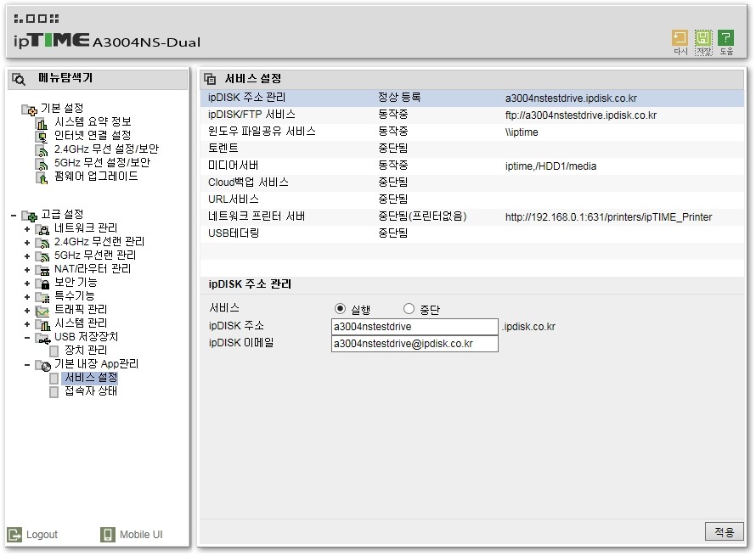Click the 네트워크 관리 network icon
This screenshot has width=756, height=556.
click(x=42, y=229)
